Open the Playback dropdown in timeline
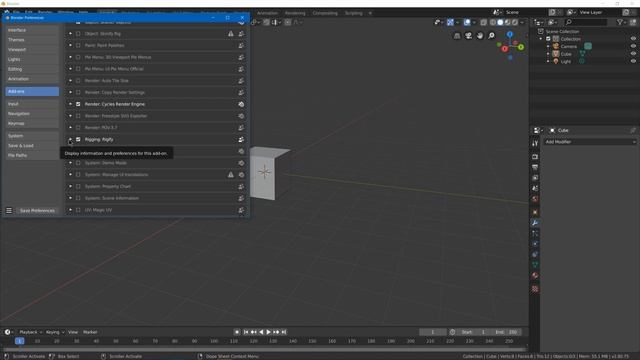The width and height of the screenshot is (640, 360). [x=31, y=332]
